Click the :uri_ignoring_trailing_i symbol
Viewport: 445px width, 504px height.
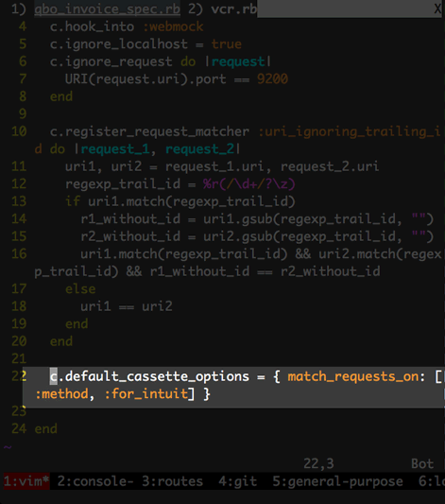click(350, 131)
